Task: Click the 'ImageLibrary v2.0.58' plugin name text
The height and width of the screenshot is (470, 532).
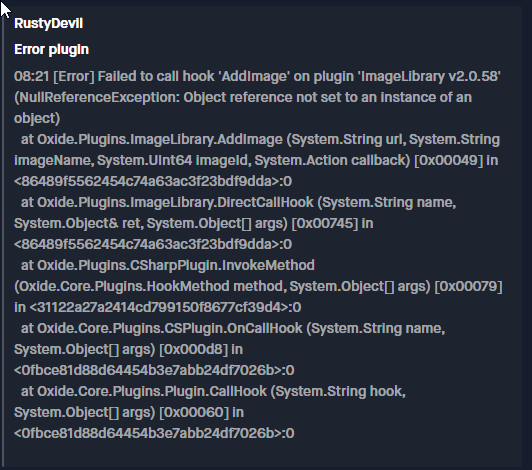Action: [x=429, y=76]
